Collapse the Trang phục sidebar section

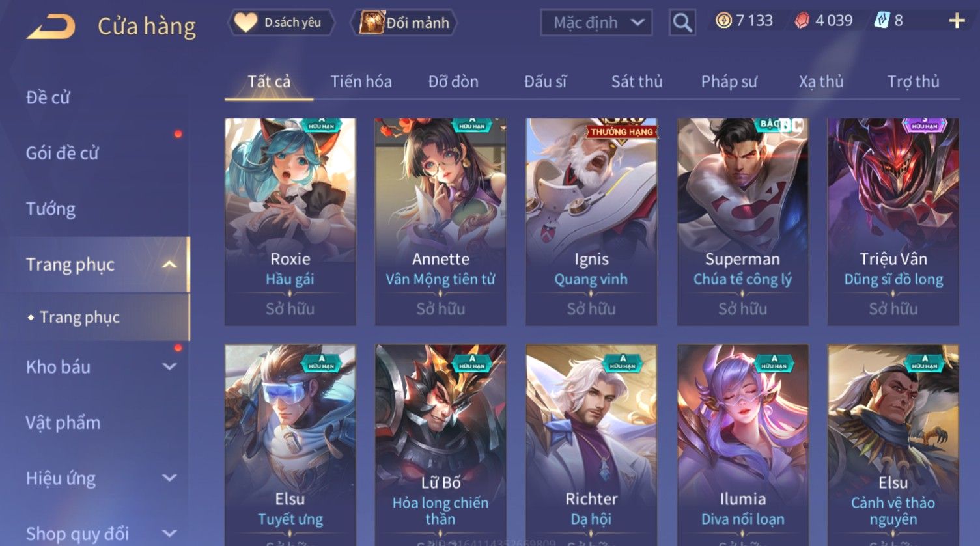169,264
